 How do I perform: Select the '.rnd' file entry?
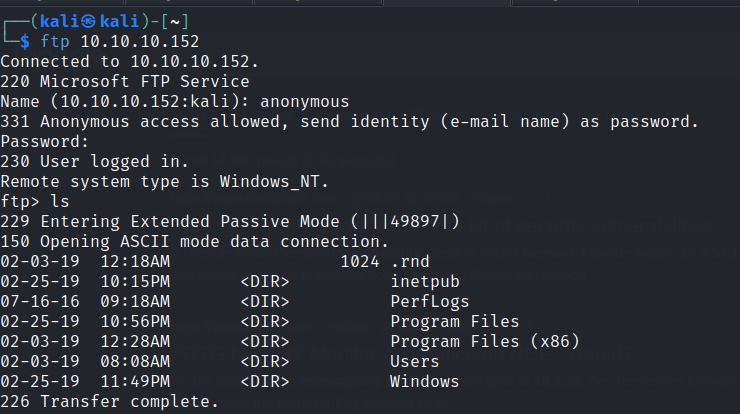click(410, 261)
